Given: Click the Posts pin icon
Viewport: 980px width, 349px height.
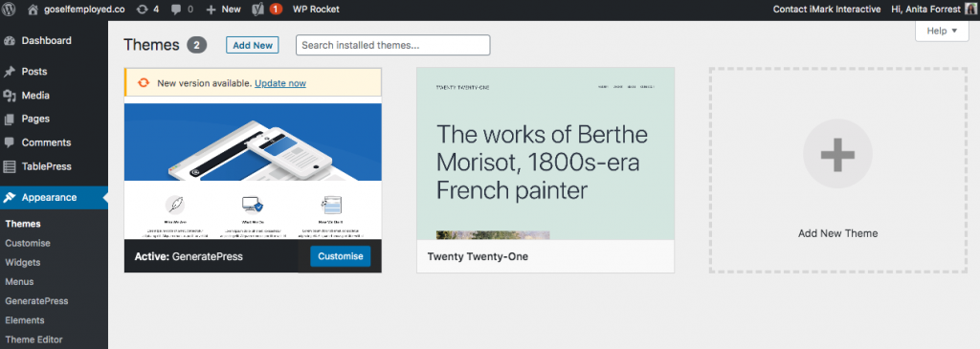Looking at the screenshot, I should [10, 72].
